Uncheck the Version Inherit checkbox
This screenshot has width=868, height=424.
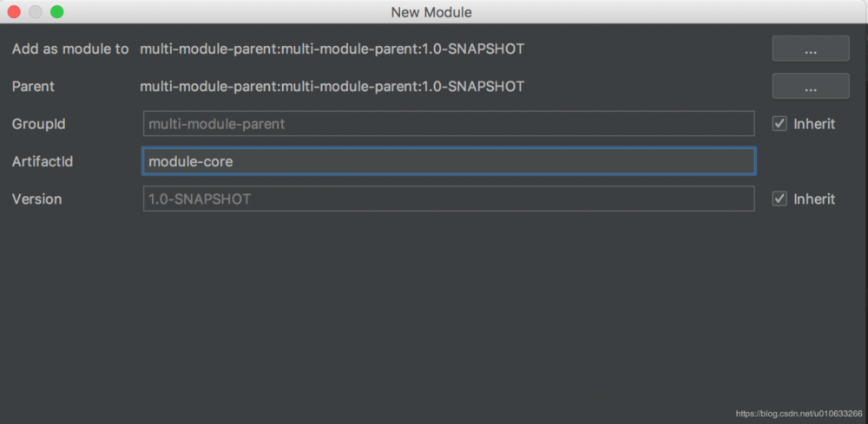(x=779, y=199)
